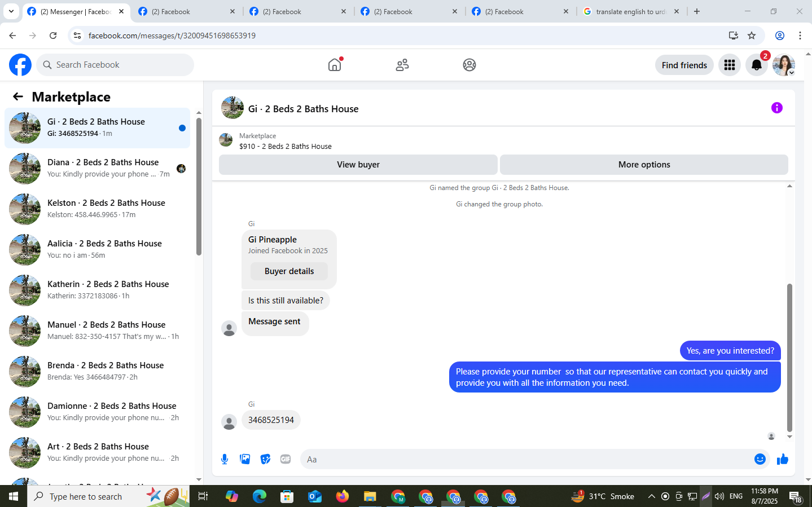Click the conversation messages scrollbar
The image size is (812, 507).
click(789, 358)
